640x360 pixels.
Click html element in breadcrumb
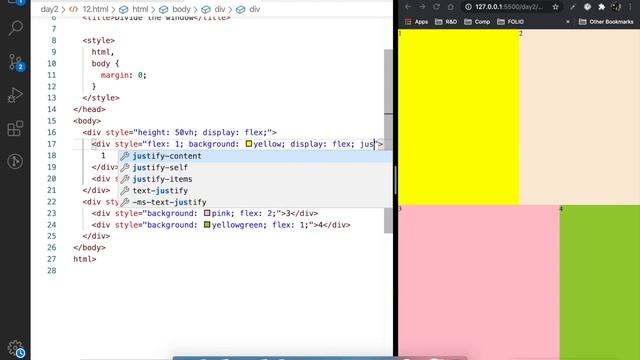coord(140,9)
